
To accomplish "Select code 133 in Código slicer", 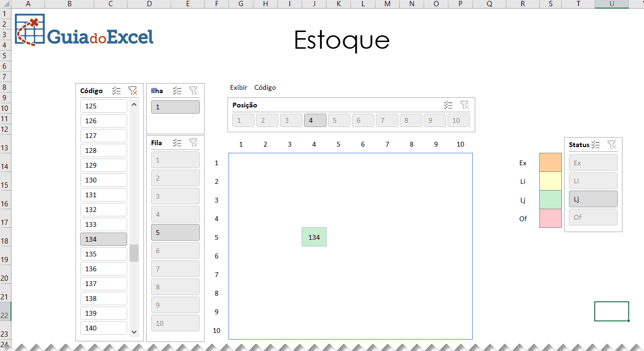I will (104, 224).
